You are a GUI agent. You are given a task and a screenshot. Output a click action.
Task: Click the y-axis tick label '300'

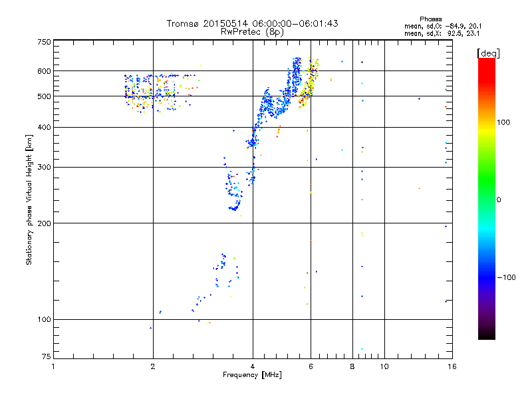click(44, 168)
